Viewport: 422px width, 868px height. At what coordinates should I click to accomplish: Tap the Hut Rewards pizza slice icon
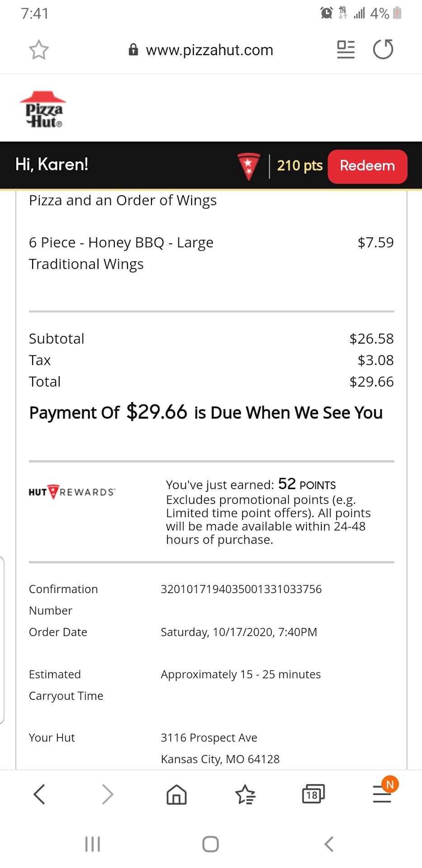[249, 166]
